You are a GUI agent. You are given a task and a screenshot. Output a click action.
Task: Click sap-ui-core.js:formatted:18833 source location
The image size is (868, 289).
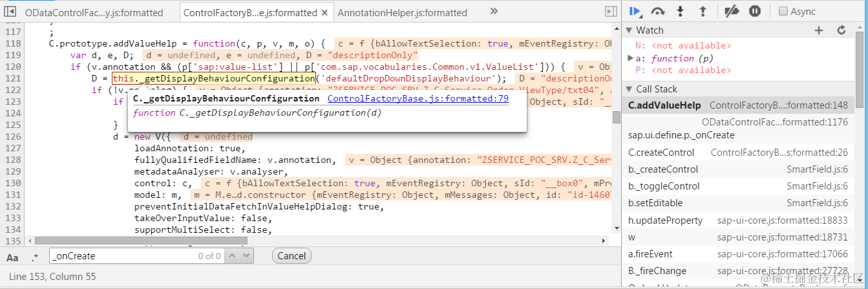783,220
